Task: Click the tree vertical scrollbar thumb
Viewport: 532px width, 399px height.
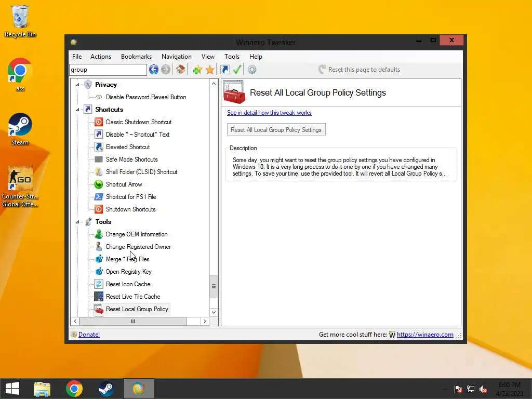Action: tap(214, 286)
